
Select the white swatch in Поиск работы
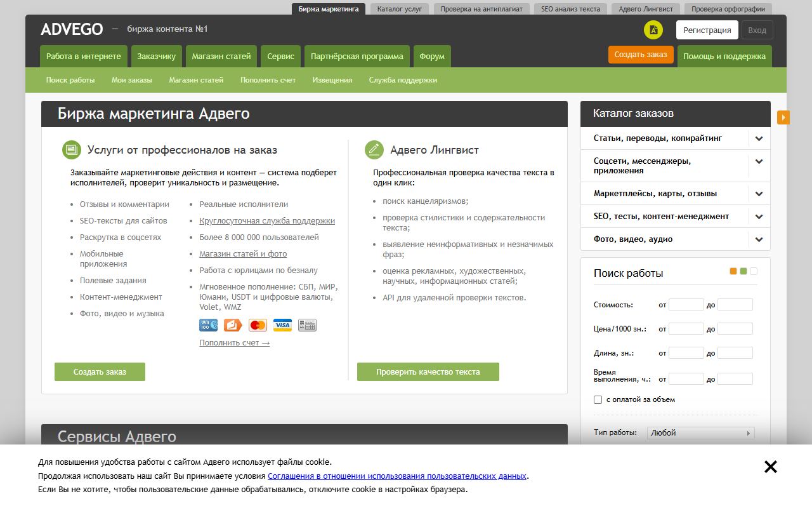click(x=754, y=271)
